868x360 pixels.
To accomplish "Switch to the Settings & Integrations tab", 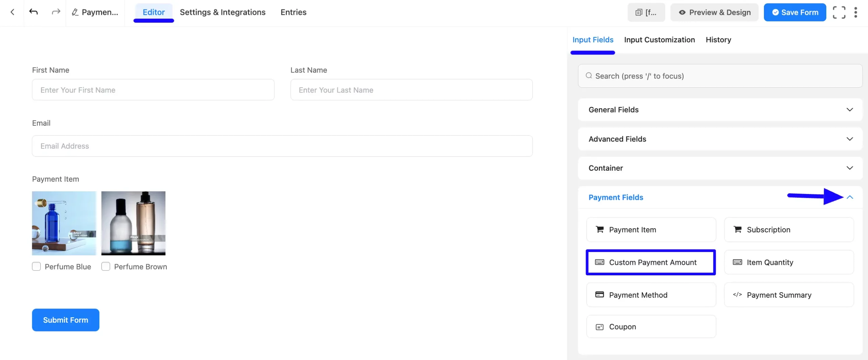I will click(223, 12).
